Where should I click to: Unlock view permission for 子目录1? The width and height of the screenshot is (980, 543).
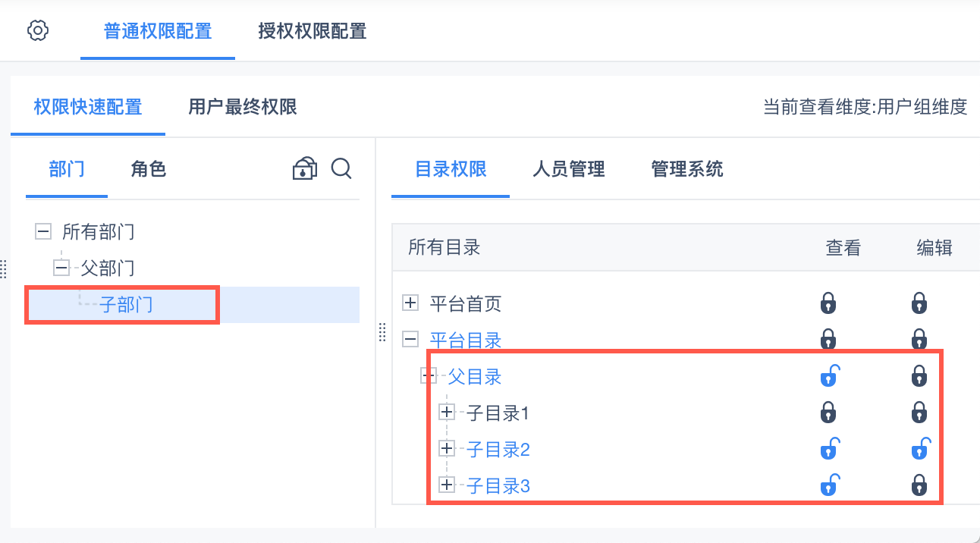click(x=828, y=413)
